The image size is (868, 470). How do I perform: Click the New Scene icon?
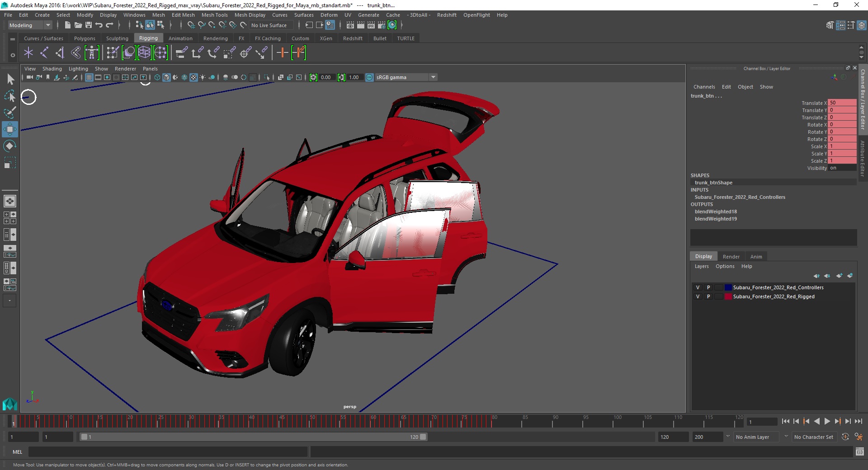pyautogui.click(x=67, y=25)
